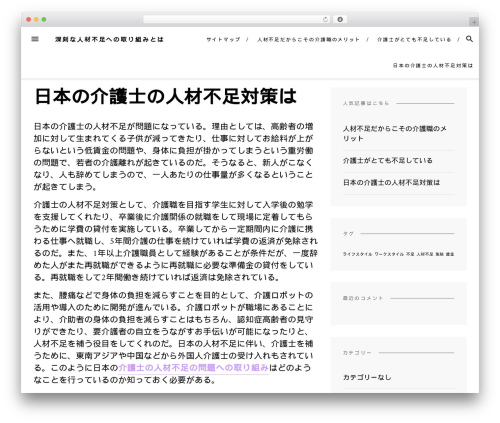Click the 最近のコメント widget heading
Image resolution: width=500 pixels, height=423 pixels.
363,298
